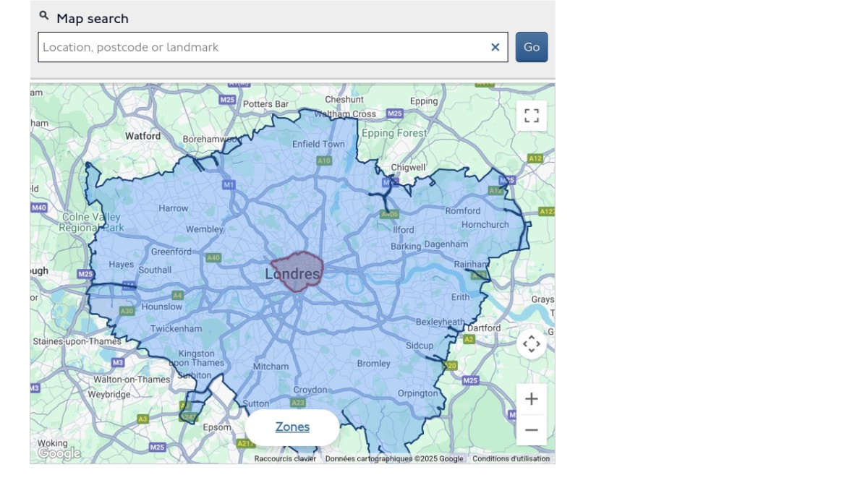Open Conditions d'utilisation link

point(511,458)
